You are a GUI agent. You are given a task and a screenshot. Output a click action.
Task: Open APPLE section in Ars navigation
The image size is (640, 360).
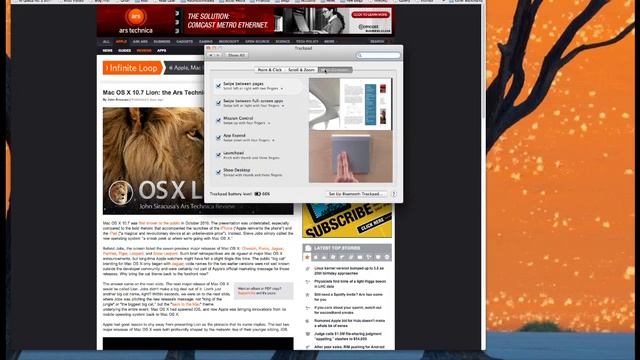pos(121,42)
